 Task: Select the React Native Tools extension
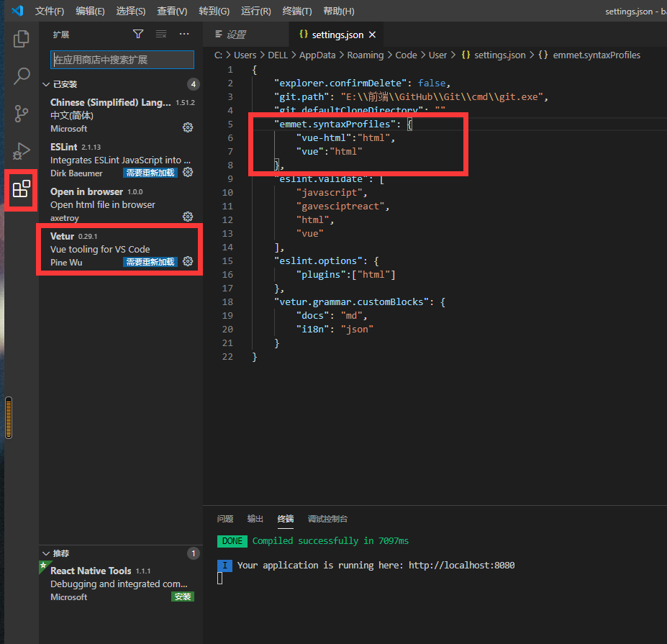(x=121, y=584)
